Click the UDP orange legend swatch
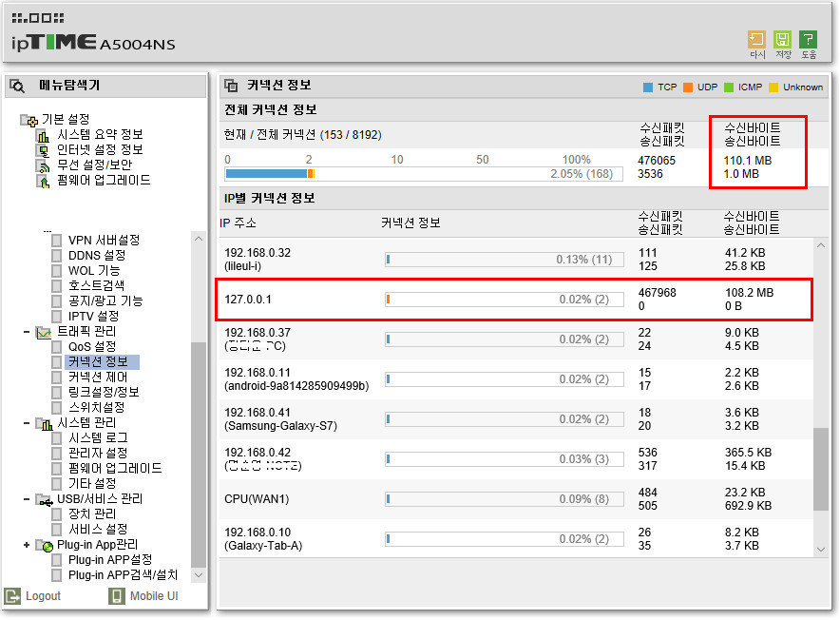Screen dimensions: 840x620 [x=688, y=87]
